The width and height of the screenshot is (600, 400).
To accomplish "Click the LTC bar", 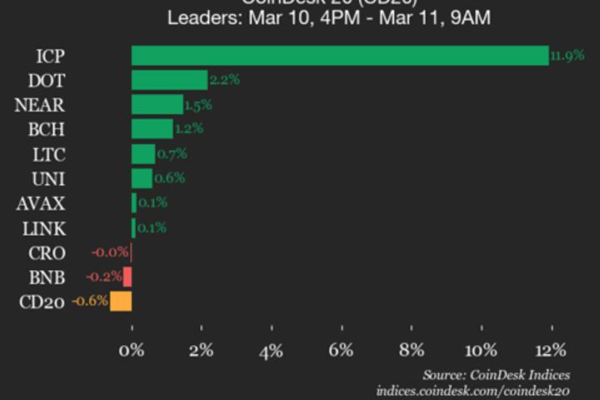I will click(143, 153).
